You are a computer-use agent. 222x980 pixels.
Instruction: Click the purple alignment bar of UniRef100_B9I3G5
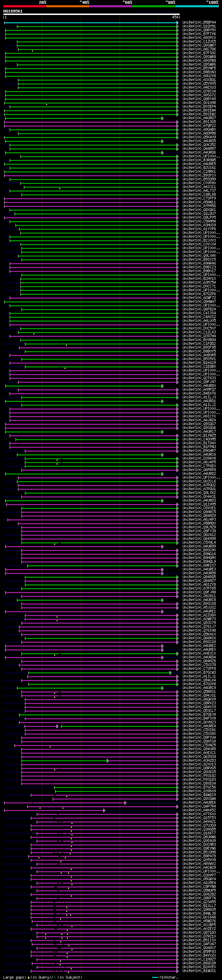click(x=91, y=122)
